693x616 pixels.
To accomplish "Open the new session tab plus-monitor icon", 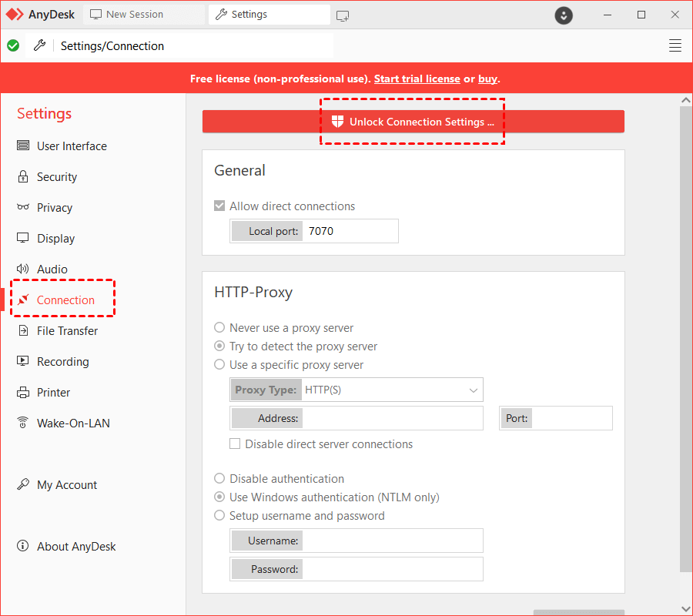I will (x=343, y=16).
